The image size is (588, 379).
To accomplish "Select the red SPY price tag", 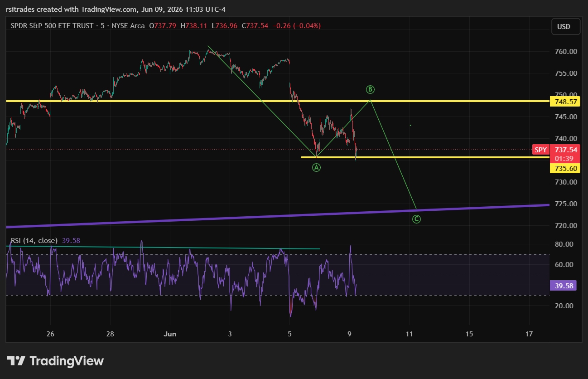I will pos(540,150).
